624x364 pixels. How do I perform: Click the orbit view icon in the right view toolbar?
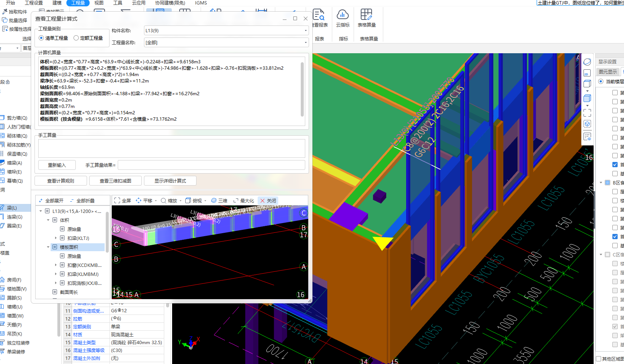pyautogui.click(x=587, y=62)
